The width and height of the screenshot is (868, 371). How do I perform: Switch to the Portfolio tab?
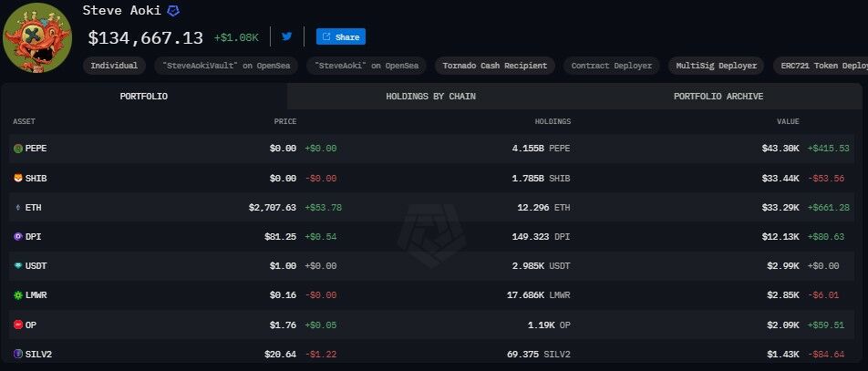pyautogui.click(x=144, y=97)
